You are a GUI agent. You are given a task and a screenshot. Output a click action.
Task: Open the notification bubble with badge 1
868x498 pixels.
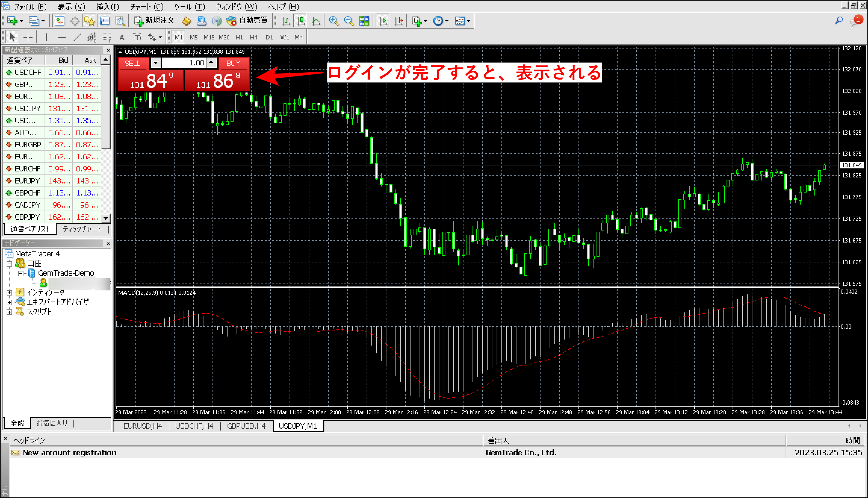click(x=856, y=20)
